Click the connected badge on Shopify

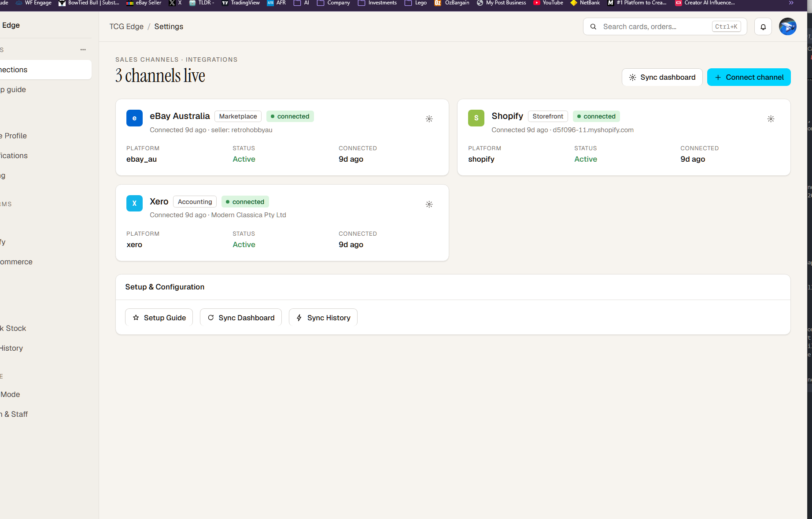coord(596,116)
